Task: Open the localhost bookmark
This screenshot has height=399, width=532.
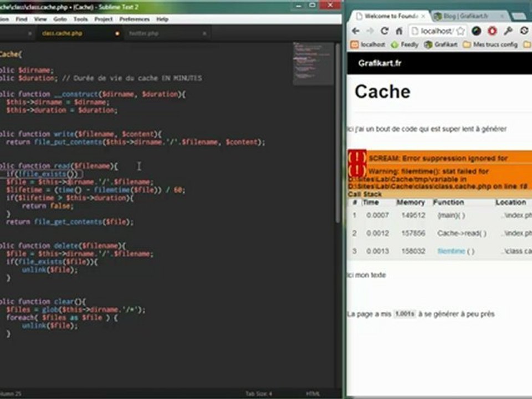Action: click(368, 44)
